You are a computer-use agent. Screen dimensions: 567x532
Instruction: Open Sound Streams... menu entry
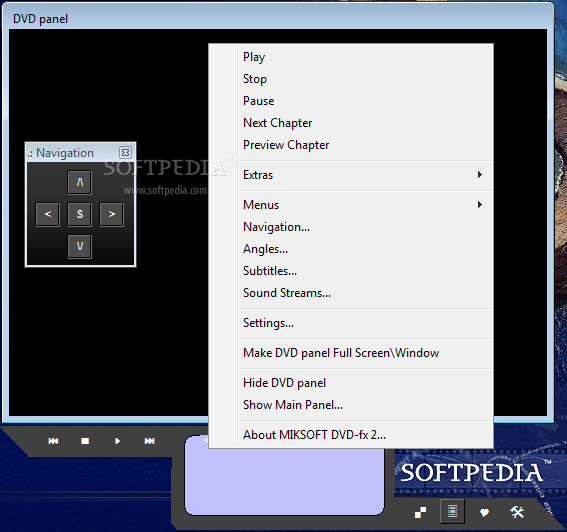(x=366, y=293)
